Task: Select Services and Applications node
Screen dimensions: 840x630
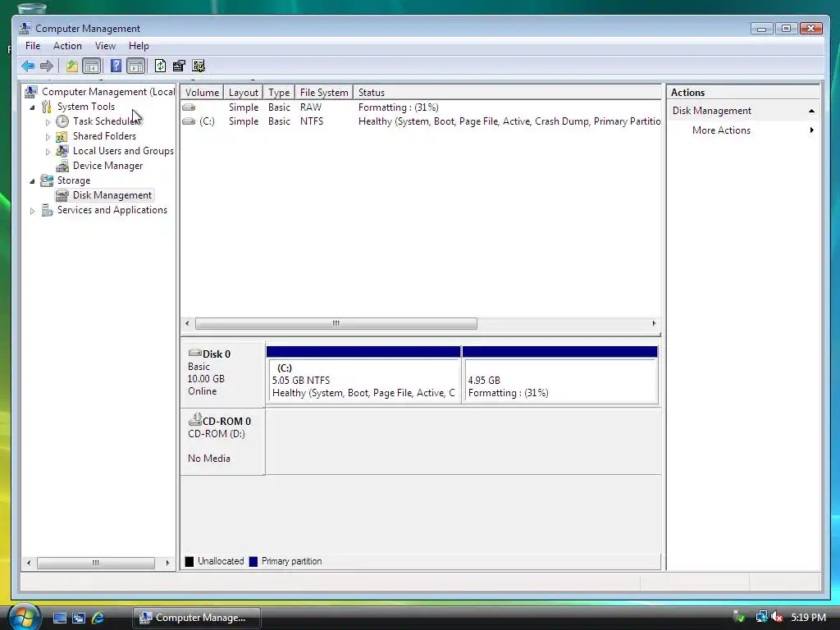Action: click(112, 210)
